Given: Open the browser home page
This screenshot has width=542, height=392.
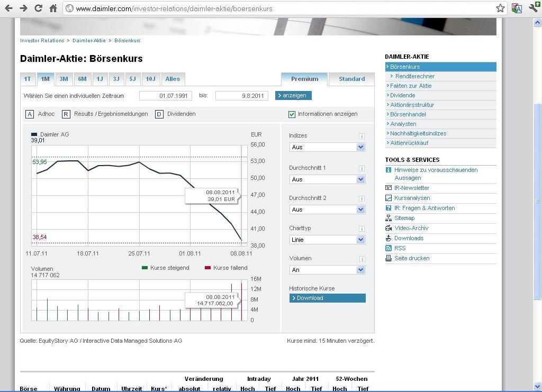Looking at the screenshot, I should 53,8.
